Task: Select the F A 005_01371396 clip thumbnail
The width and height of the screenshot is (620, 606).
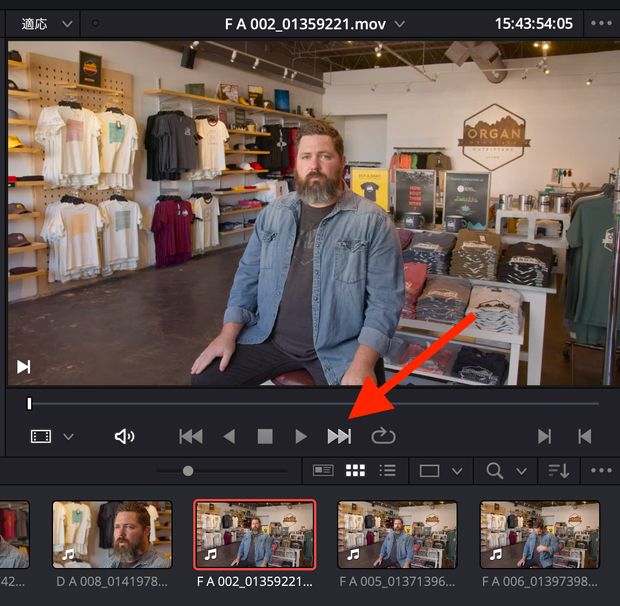Action: (x=397, y=534)
